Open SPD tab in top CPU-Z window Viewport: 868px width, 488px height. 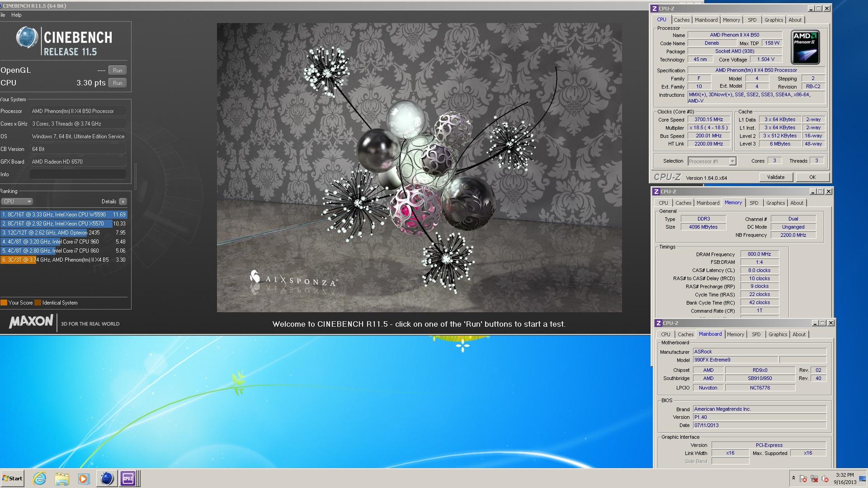752,20
